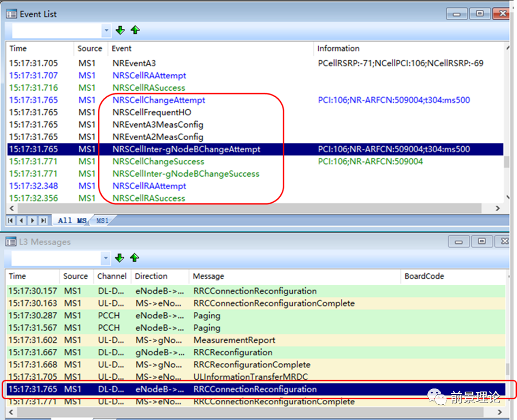
Task: Switch to the MS1 tab
Action: tap(102, 221)
